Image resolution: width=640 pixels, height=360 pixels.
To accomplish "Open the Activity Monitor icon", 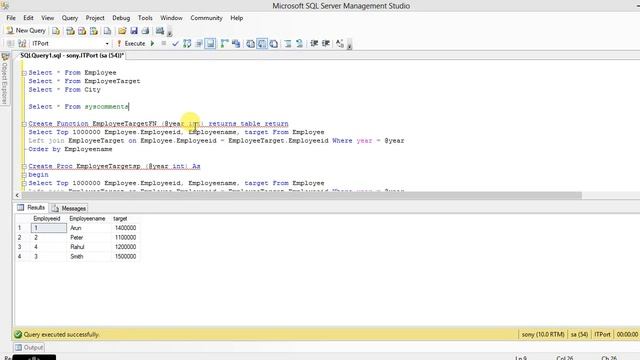I will (160, 31).
